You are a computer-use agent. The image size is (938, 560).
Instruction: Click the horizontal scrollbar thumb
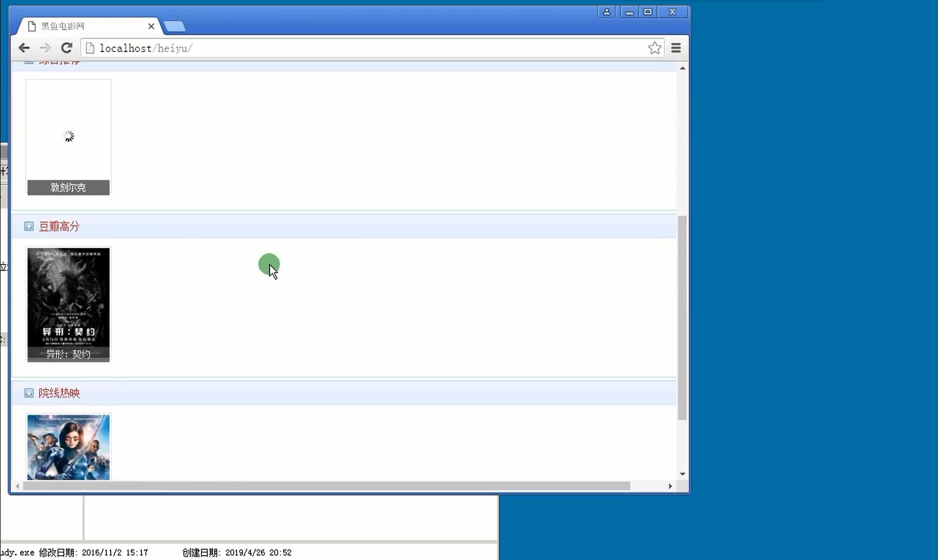[327, 486]
